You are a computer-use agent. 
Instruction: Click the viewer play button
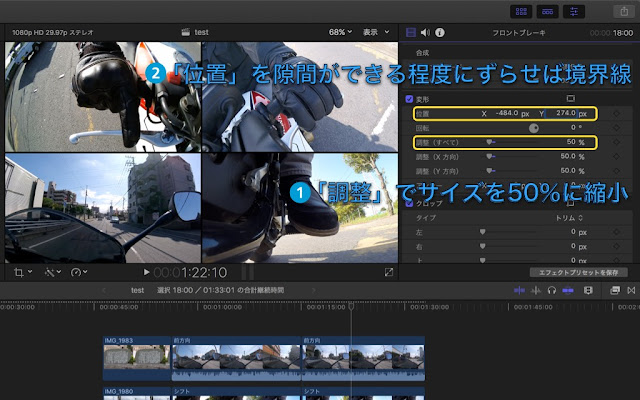click(x=147, y=272)
